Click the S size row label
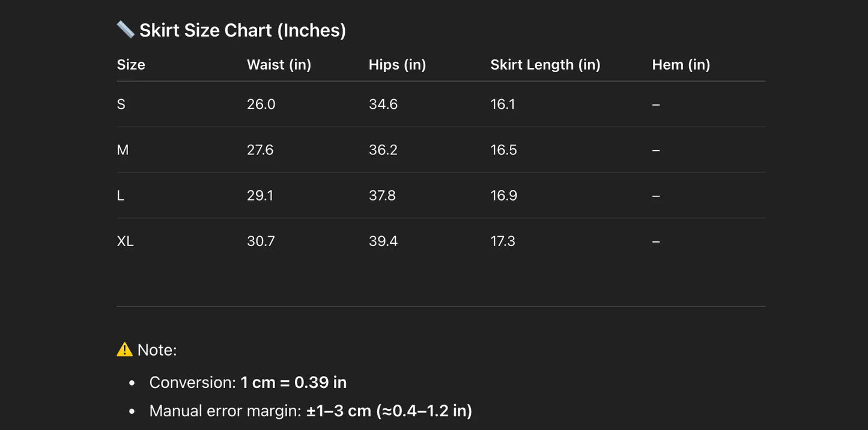Image resolution: width=868 pixels, height=430 pixels. coord(121,104)
